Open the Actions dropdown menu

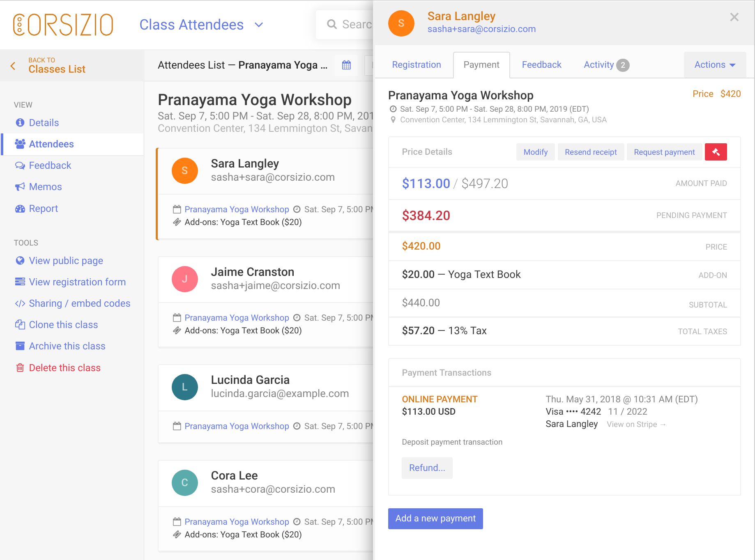click(x=714, y=65)
